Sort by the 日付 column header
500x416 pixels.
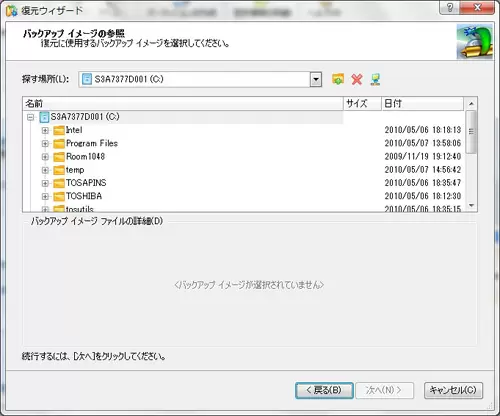(x=423, y=104)
